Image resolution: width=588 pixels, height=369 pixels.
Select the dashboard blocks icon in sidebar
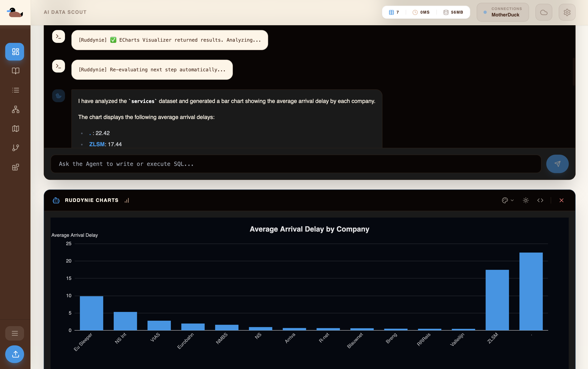pyautogui.click(x=14, y=51)
